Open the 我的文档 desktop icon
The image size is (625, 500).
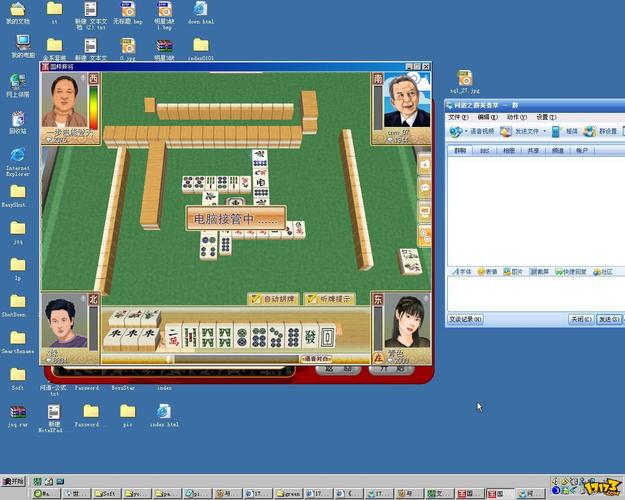pos(18,13)
